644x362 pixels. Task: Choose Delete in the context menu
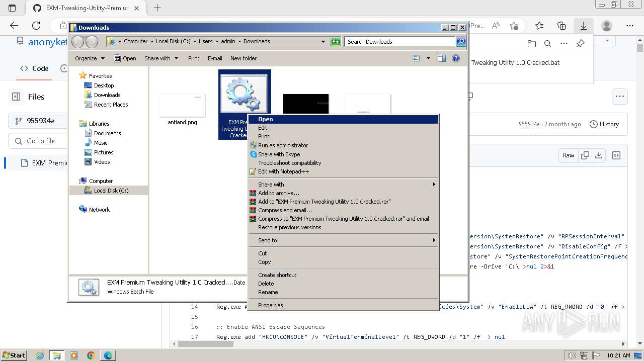344,284
